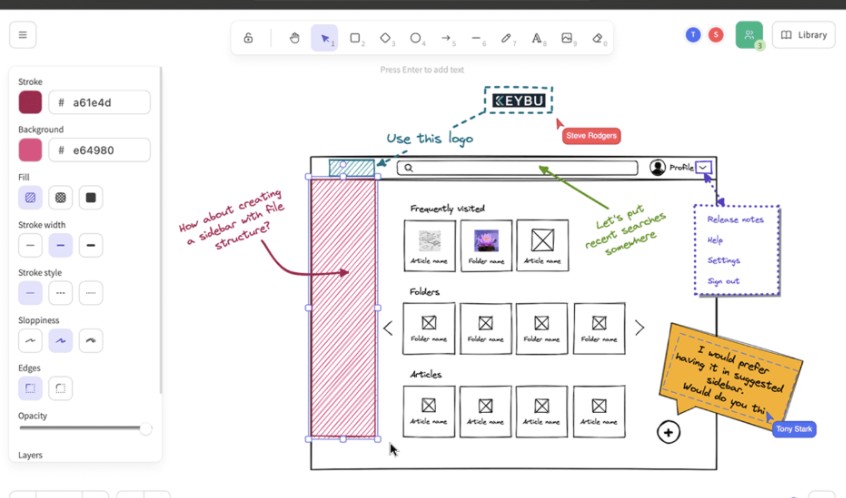Click the Profile dropdown chevron in the wireframe
Image resolution: width=846 pixels, height=498 pixels.
(x=704, y=167)
